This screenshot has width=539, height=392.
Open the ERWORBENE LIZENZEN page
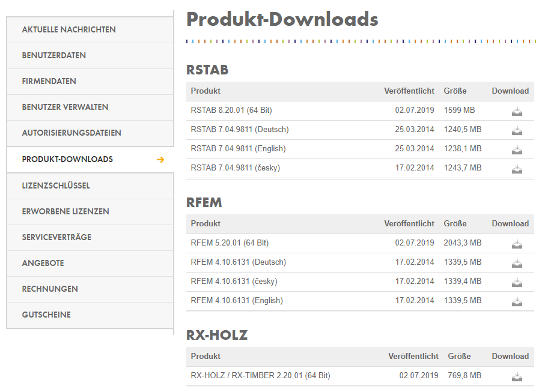pyautogui.click(x=66, y=211)
